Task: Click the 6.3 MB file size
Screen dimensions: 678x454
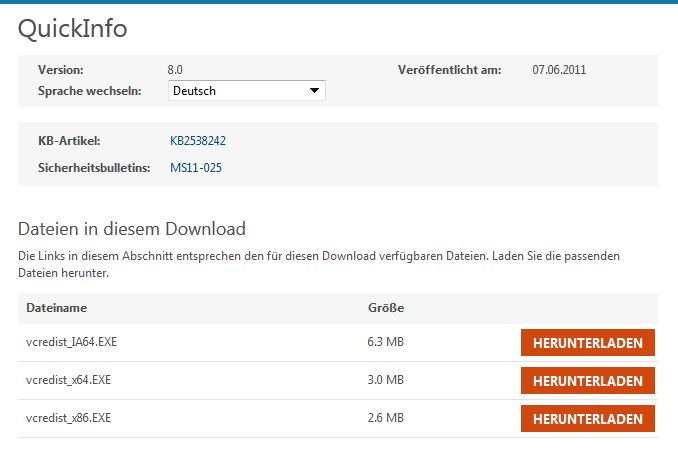Action: [385, 343]
